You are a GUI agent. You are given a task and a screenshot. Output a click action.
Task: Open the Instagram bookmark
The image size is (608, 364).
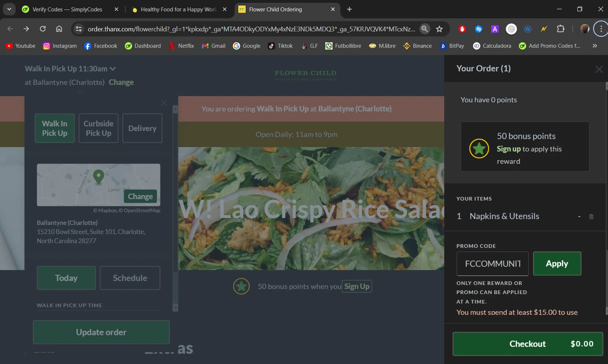60,46
